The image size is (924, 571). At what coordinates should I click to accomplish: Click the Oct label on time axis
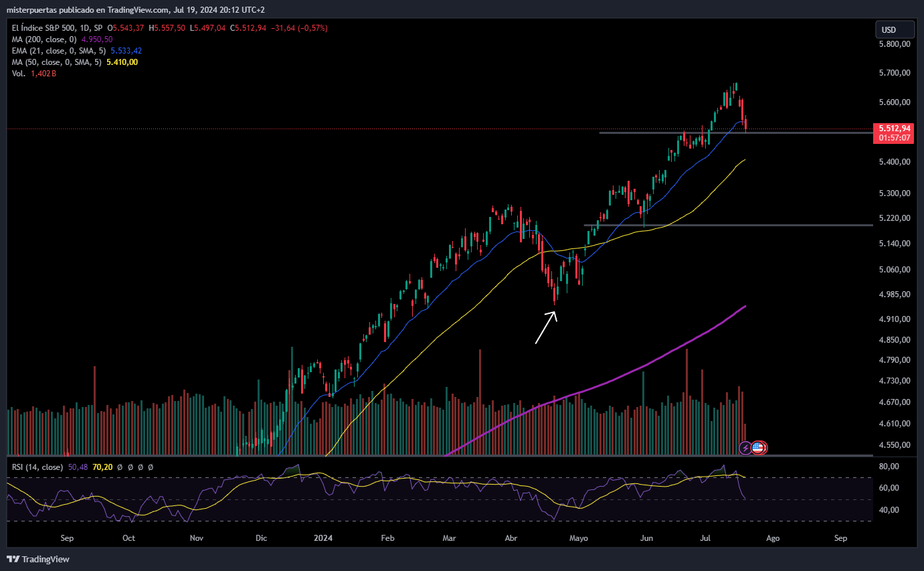pos(128,538)
